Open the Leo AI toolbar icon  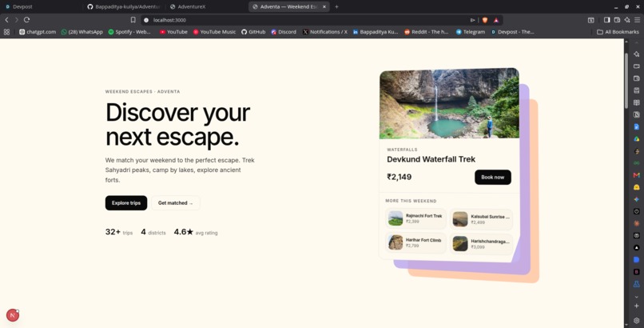point(627,20)
